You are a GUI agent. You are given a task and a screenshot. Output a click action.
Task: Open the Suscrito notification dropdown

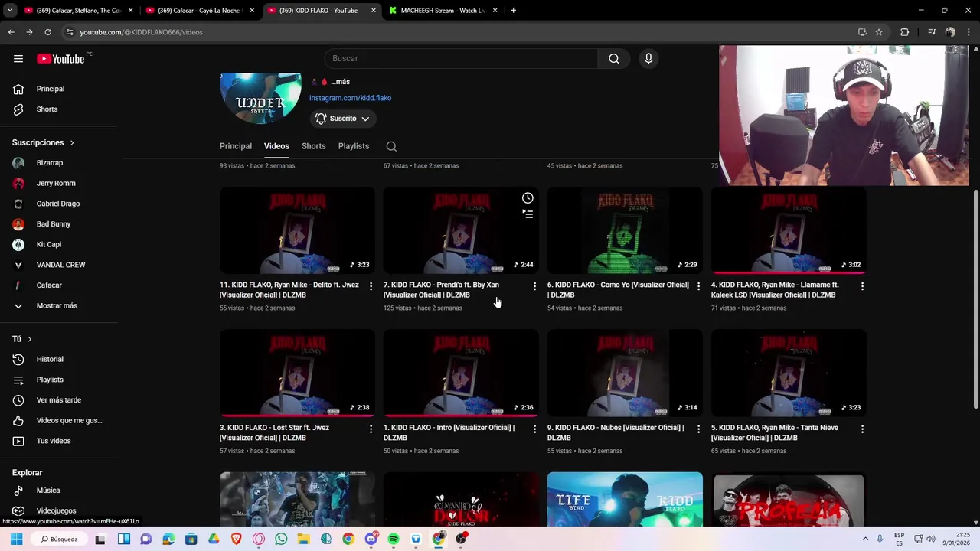342,119
